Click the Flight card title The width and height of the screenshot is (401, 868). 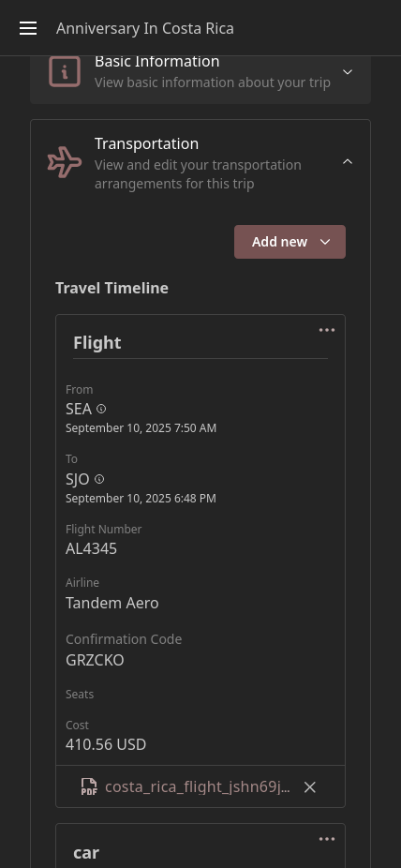[x=97, y=343]
